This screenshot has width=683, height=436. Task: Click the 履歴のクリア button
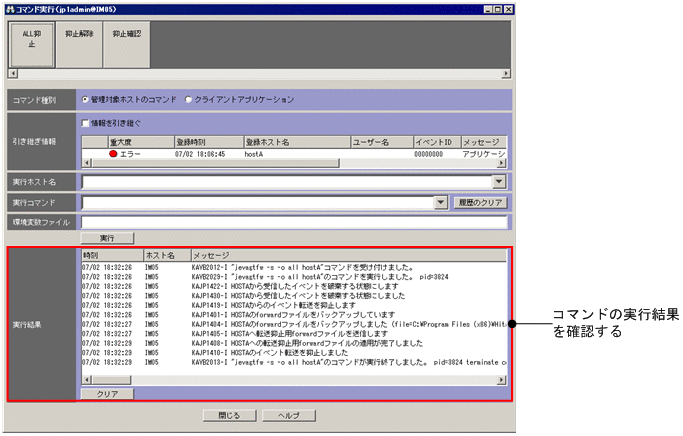tap(482, 202)
